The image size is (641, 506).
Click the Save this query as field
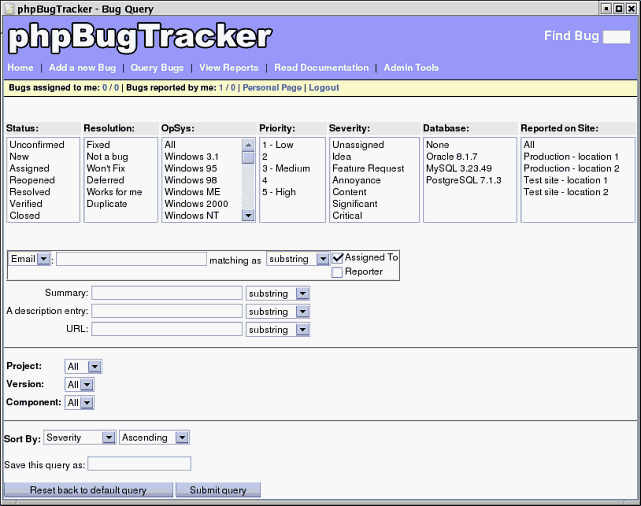139,464
